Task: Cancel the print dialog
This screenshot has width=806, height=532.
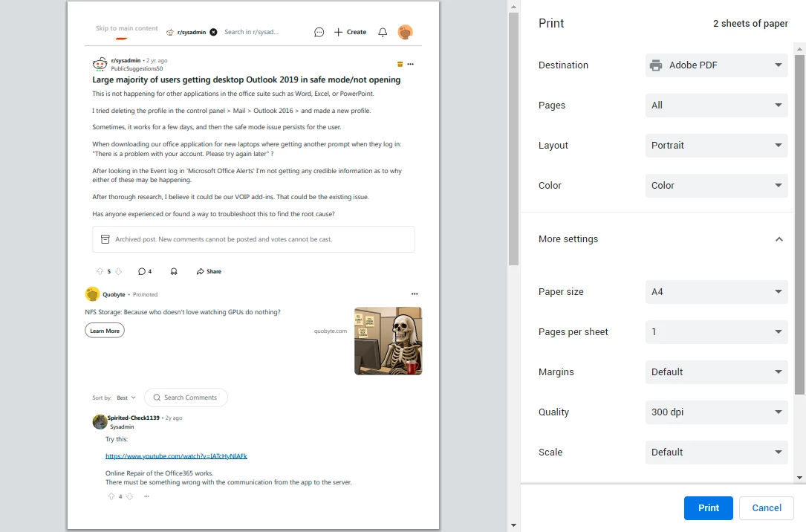Action: pos(767,507)
